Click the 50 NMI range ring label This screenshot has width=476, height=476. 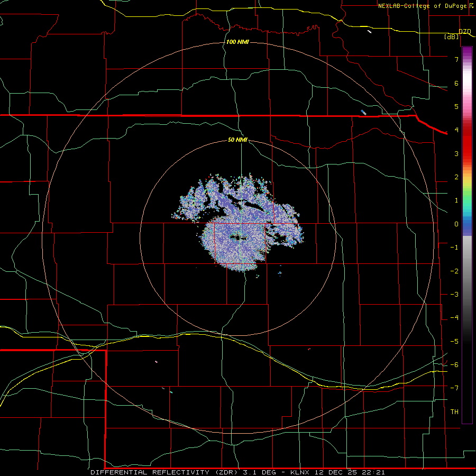pyautogui.click(x=237, y=140)
